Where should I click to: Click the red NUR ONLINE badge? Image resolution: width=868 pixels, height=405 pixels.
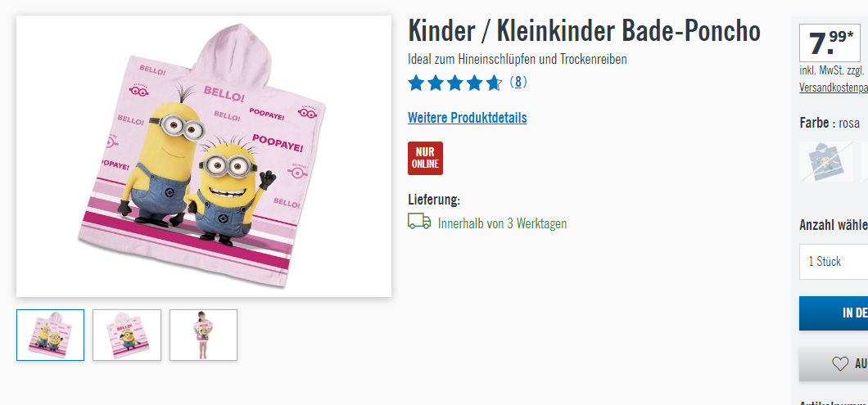point(425,158)
